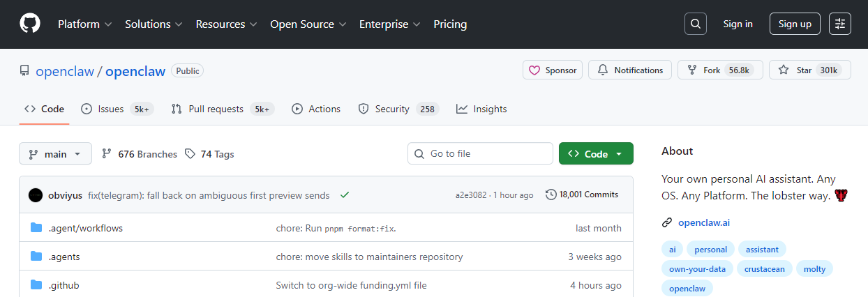Expand the Platform menu

coord(85,24)
